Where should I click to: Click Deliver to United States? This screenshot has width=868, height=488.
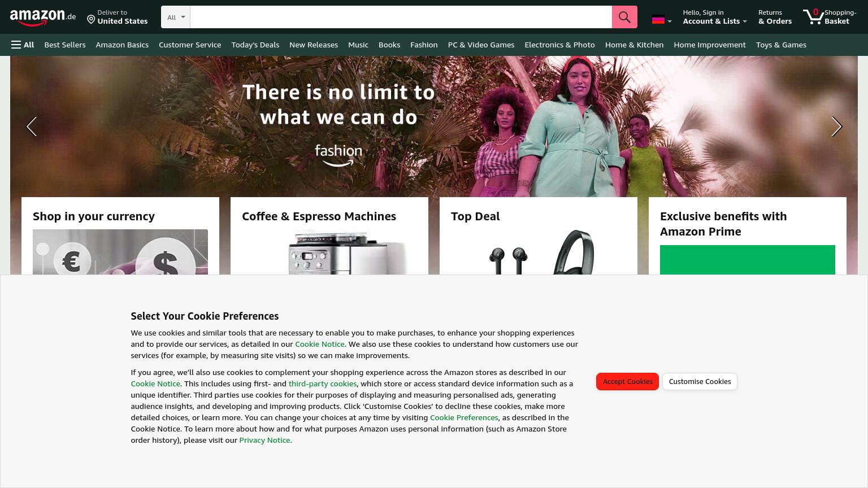click(118, 17)
